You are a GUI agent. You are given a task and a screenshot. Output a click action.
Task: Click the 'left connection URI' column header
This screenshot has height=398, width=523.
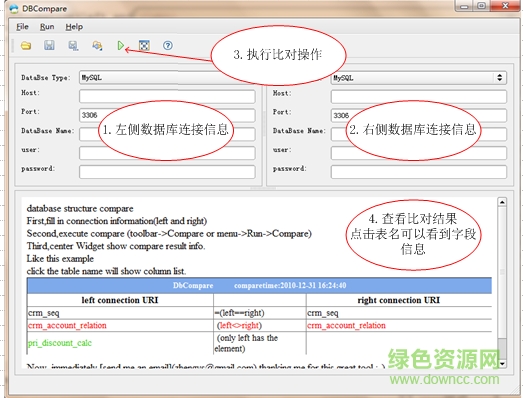[x=120, y=300]
